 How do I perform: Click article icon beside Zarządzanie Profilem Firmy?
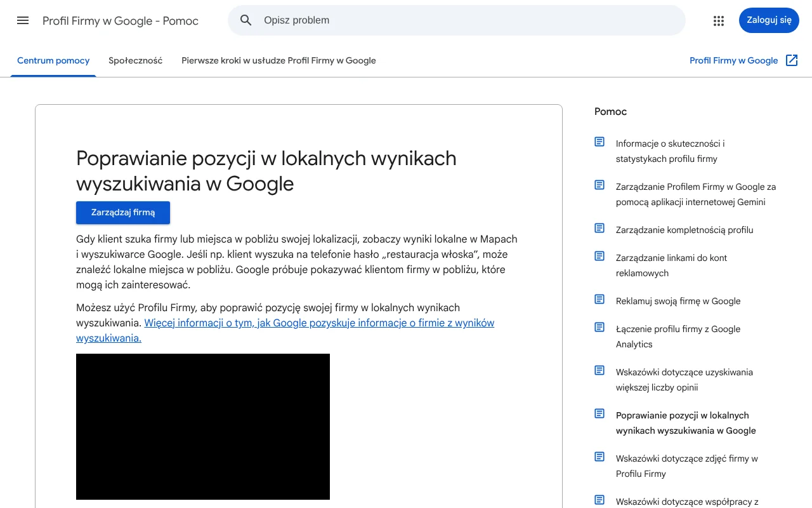point(599,185)
